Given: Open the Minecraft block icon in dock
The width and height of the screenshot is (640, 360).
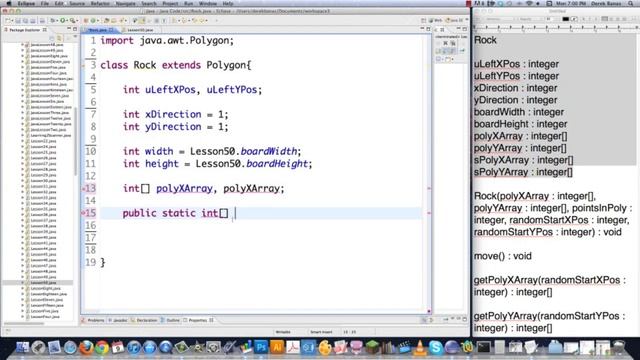Looking at the screenshot, I should click(372, 347).
